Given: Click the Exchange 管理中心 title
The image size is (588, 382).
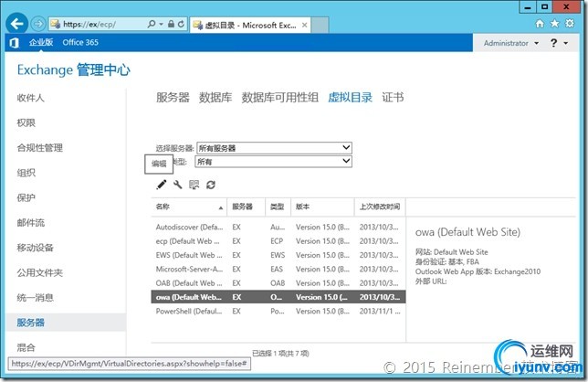Looking at the screenshot, I should coord(73,69).
